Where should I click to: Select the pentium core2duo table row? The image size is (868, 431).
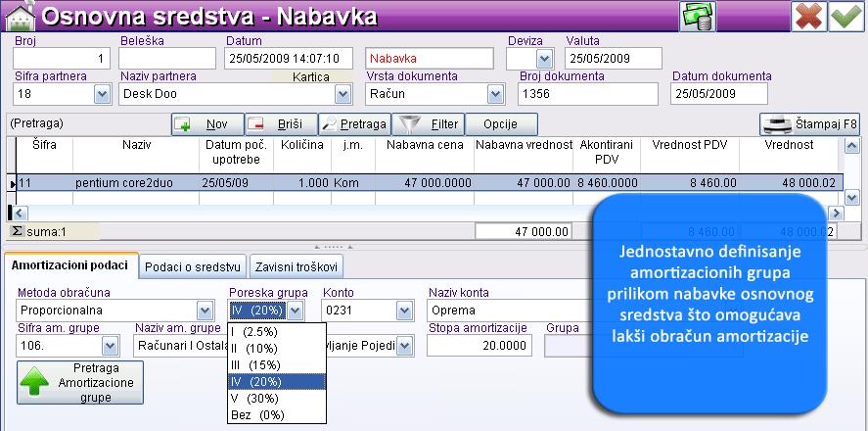coord(122,182)
